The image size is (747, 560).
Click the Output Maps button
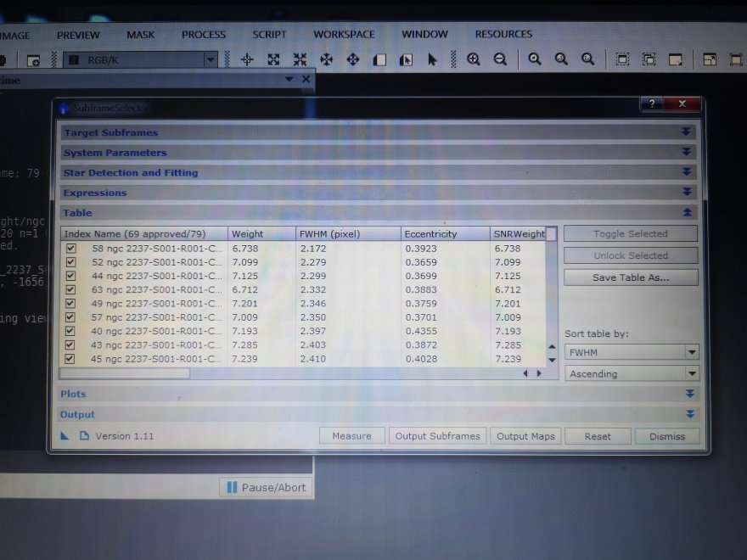(525, 436)
